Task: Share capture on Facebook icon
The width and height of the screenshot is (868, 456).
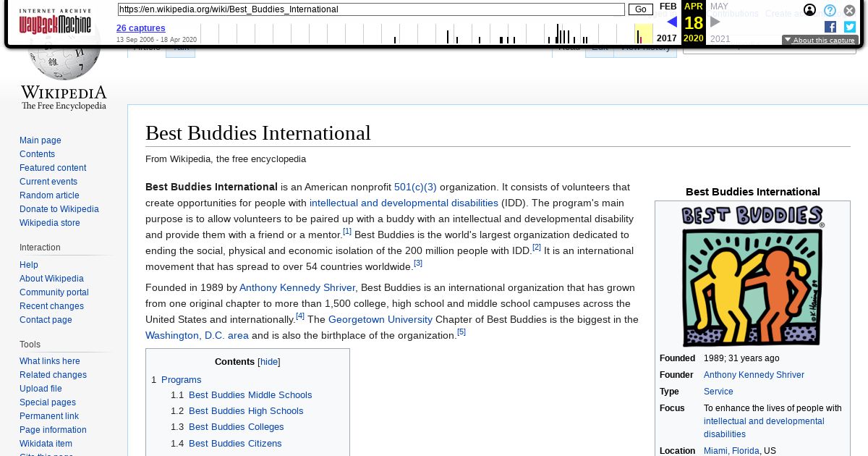Action: pyautogui.click(x=830, y=27)
